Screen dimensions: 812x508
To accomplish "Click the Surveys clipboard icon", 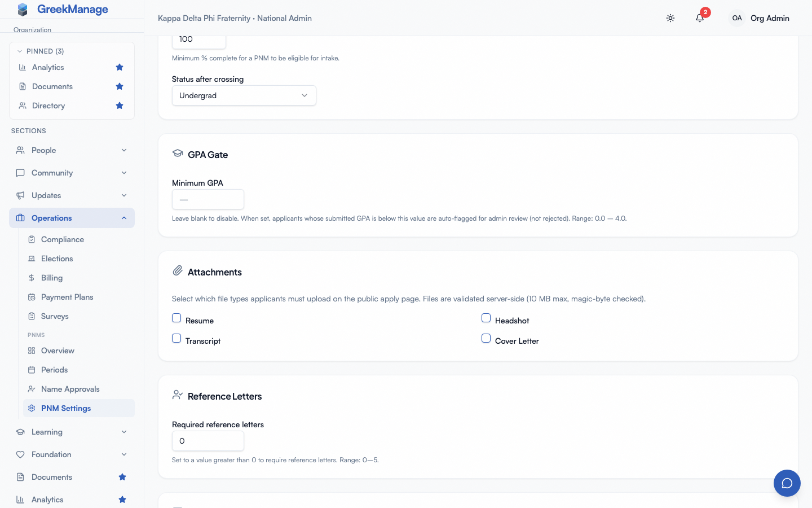I will pos(32,316).
